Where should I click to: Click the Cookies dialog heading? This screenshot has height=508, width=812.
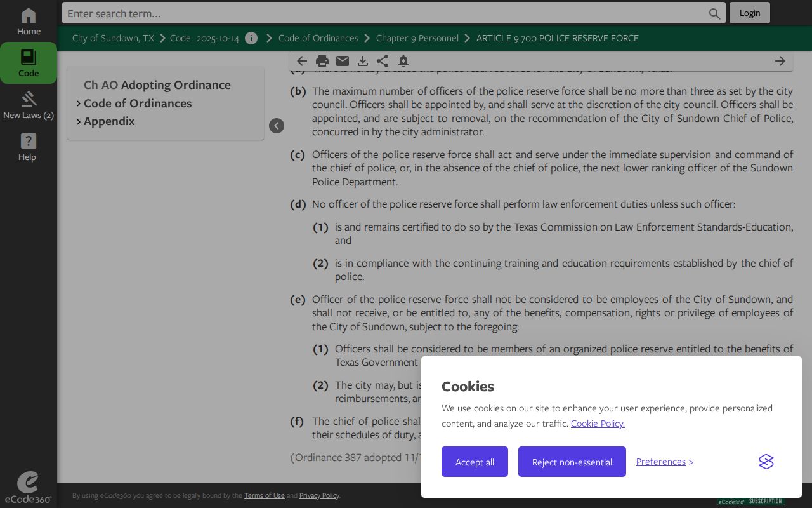[x=468, y=386]
